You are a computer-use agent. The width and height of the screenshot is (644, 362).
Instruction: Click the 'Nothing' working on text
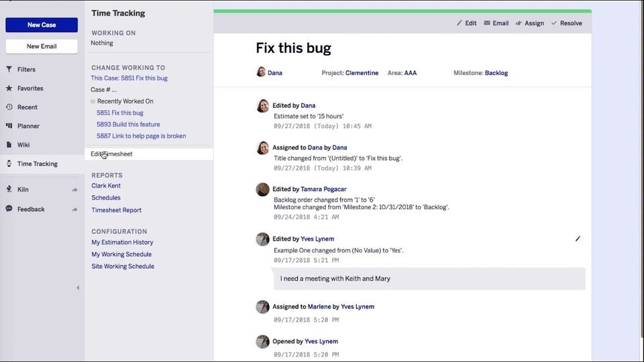pyautogui.click(x=102, y=43)
